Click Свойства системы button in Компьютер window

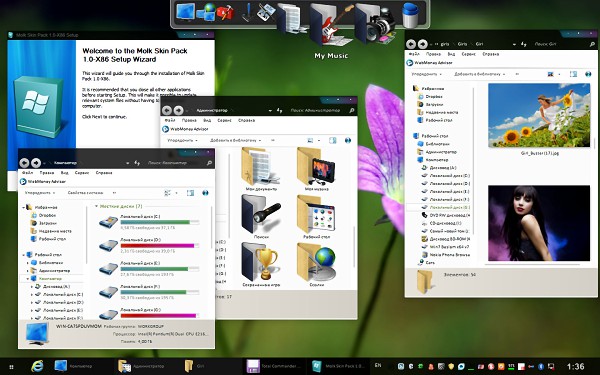point(85,193)
